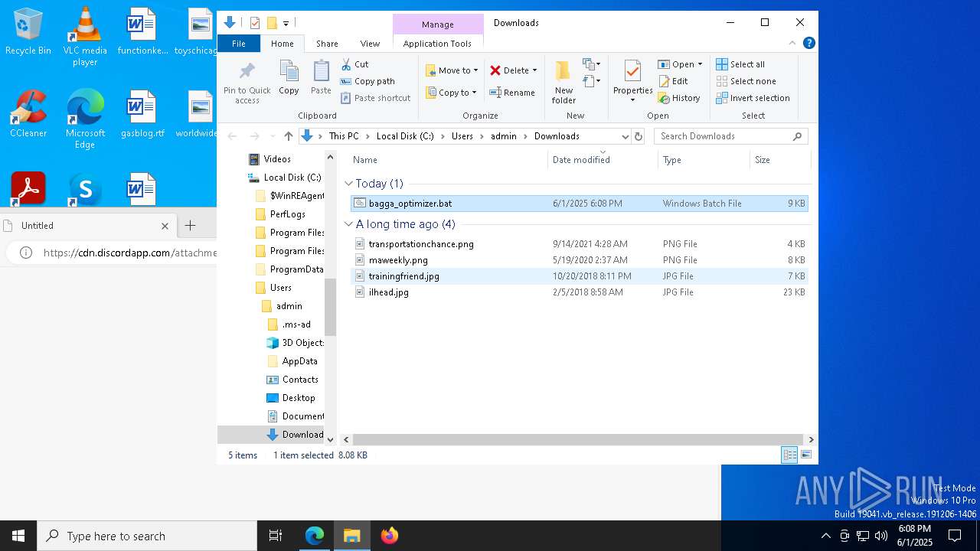
Task: Click the Up one level arrow
Action: (x=288, y=136)
